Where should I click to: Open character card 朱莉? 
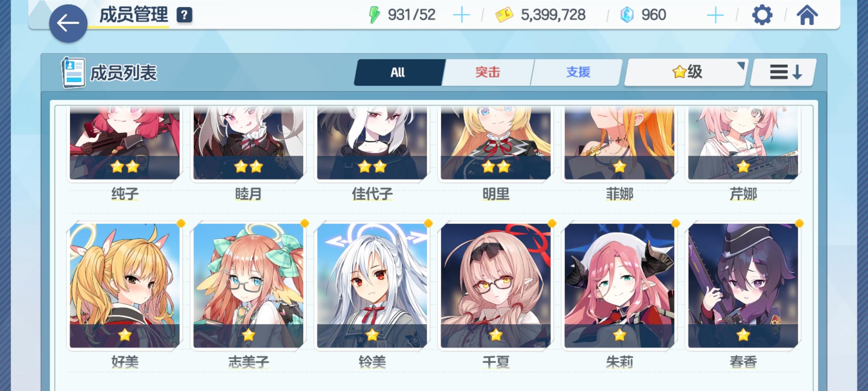[x=620, y=286]
